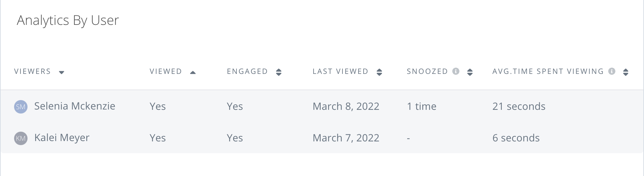Click the 6 seconds viewing time cell
The height and width of the screenshot is (176, 644).
[516, 138]
